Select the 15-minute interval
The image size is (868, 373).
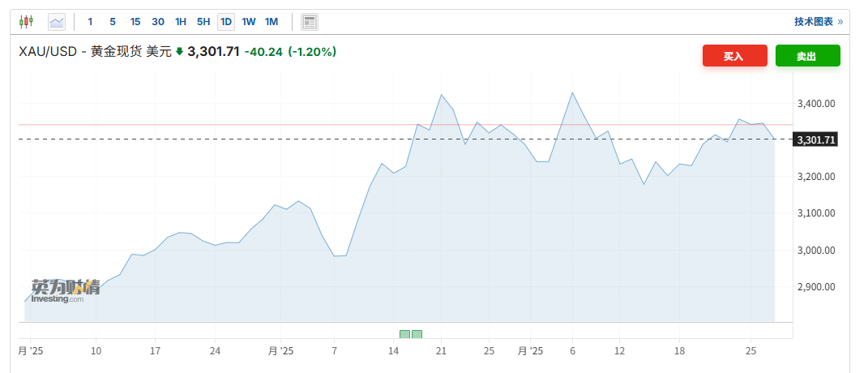coord(135,21)
